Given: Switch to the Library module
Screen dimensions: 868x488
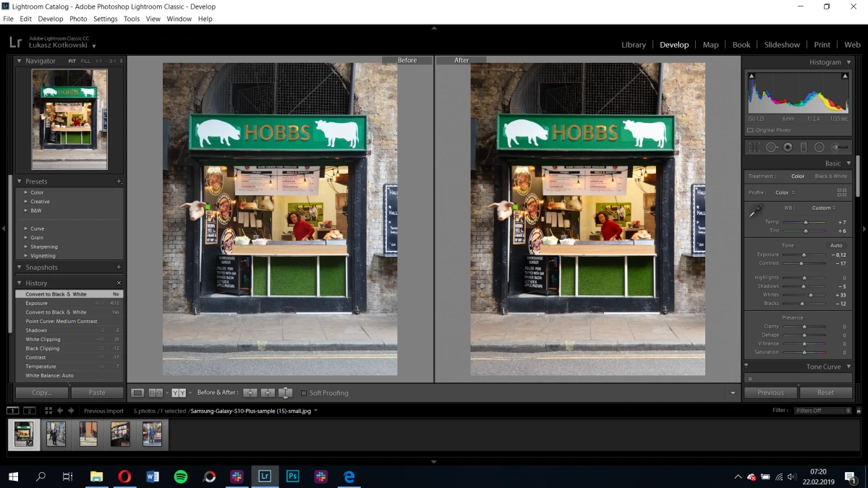Looking at the screenshot, I should coord(634,45).
